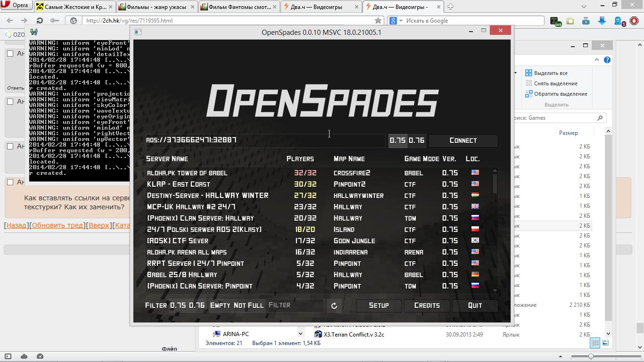
Task: Reload the page in Opera
Action: (x=40, y=21)
